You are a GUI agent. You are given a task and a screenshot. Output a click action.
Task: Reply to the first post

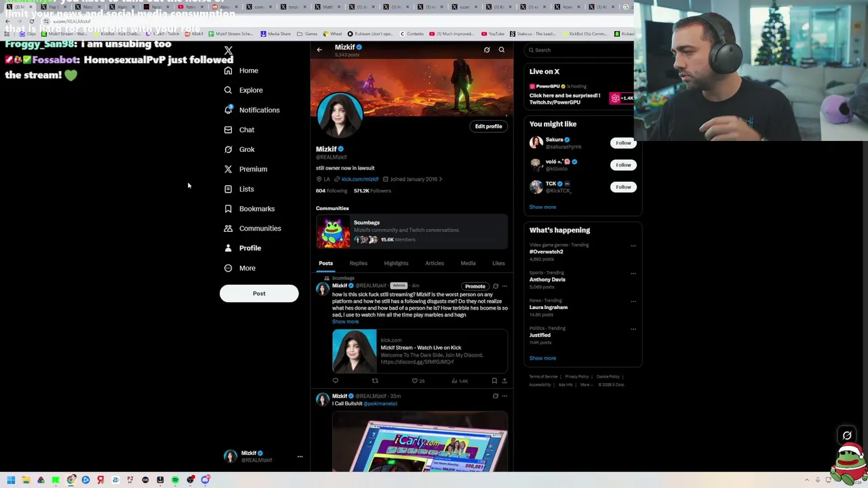(335, 381)
